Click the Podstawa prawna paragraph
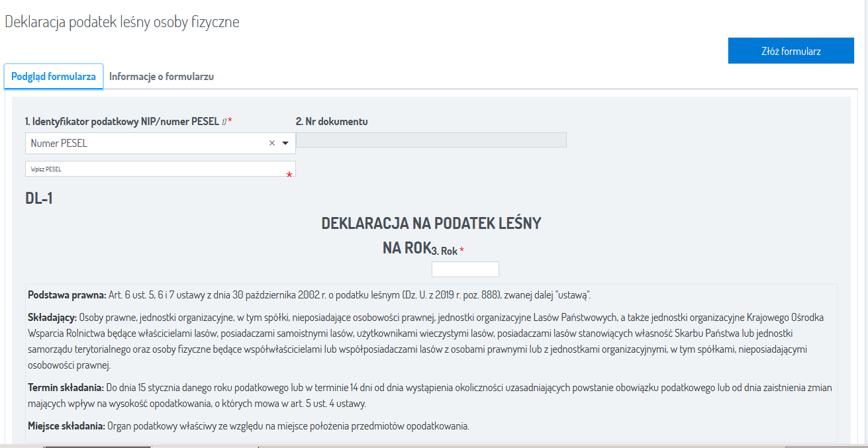The height and width of the screenshot is (448, 868). 314,294
